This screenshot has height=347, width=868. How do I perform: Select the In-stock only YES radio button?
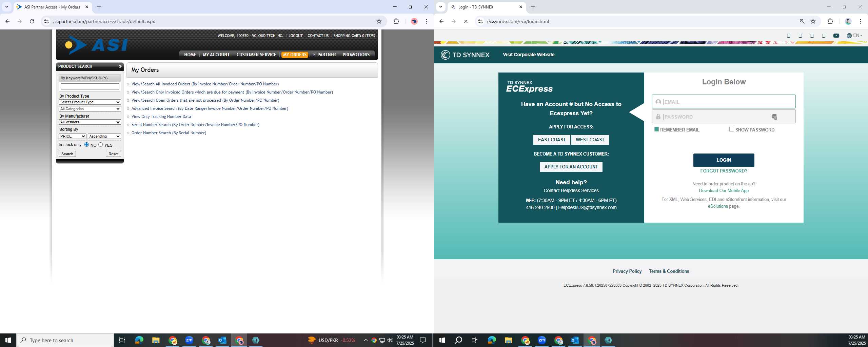click(101, 145)
